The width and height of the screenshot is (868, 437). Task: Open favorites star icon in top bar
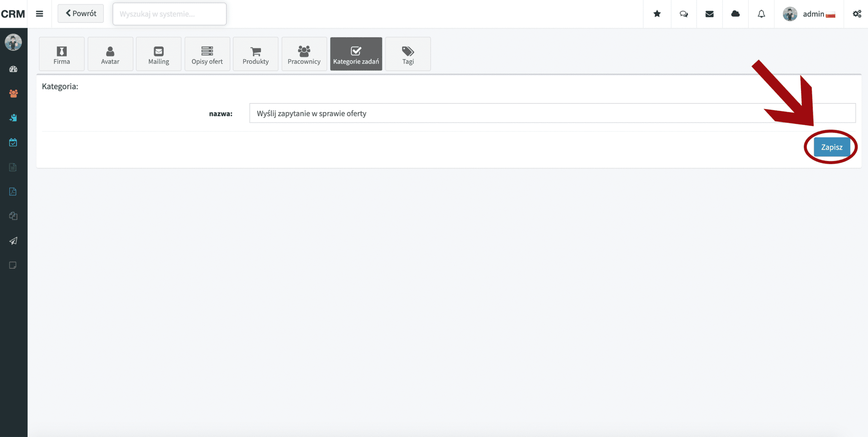(x=657, y=14)
